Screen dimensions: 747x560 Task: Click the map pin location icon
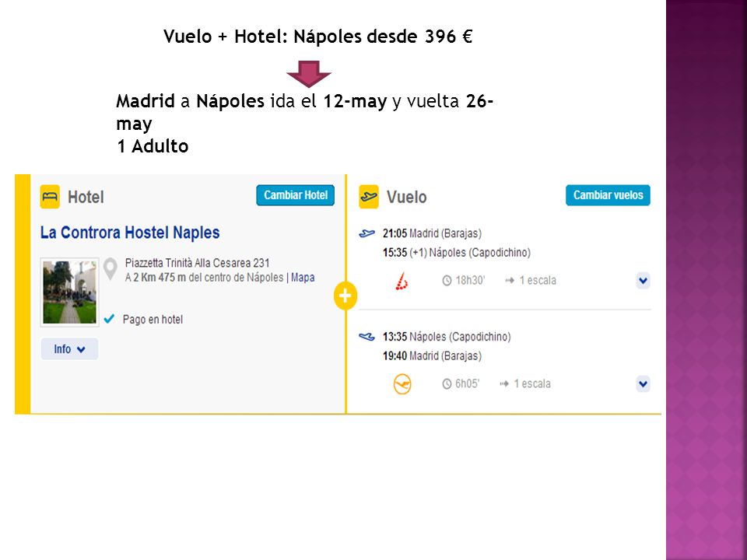(x=110, y=269)
